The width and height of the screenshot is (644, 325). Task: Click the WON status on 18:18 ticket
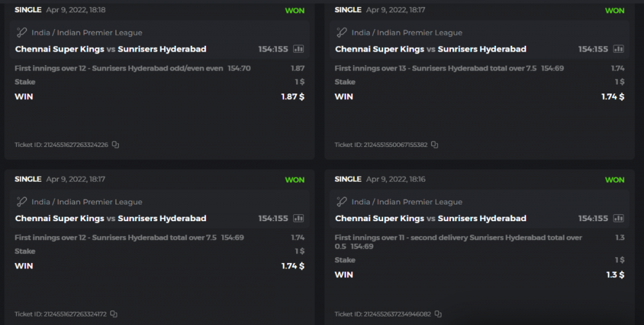pyautogui.click(x=294, y=10)
